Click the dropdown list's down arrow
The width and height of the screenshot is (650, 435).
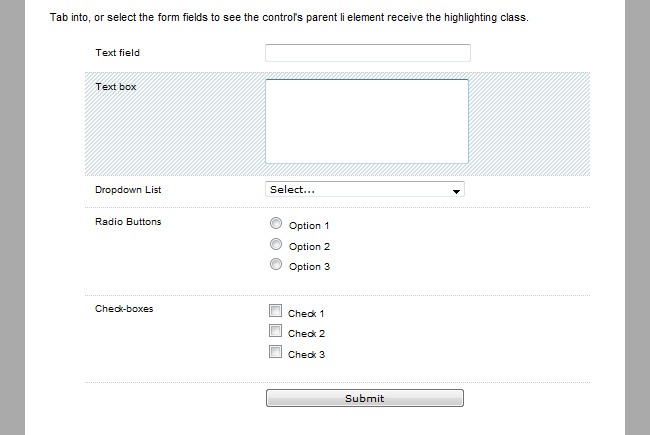(456, 190)
